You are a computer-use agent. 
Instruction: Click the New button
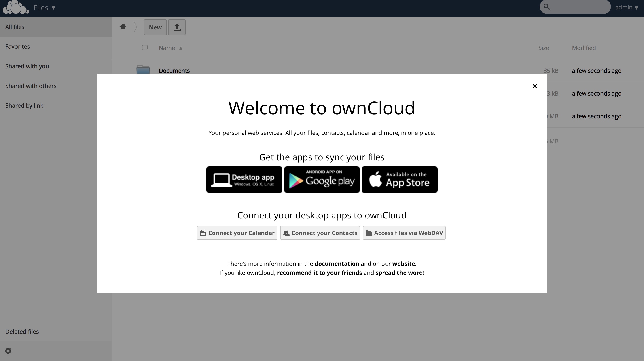(x=155, y=27)
